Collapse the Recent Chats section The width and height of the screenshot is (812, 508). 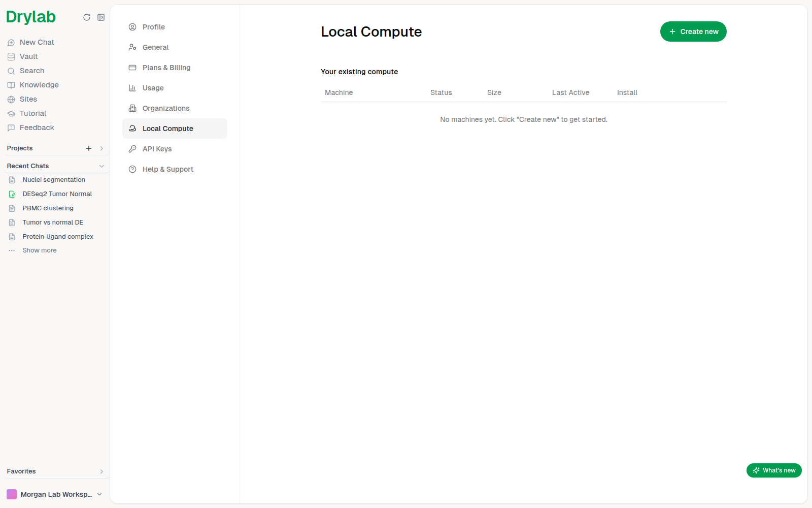pyautogui.click(x=101, y=166)
